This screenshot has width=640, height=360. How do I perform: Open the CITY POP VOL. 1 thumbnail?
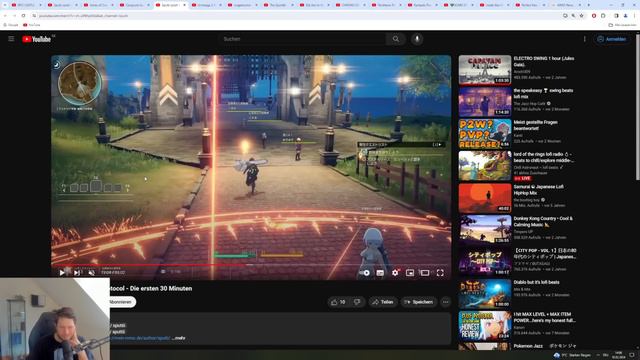[484, 261]
